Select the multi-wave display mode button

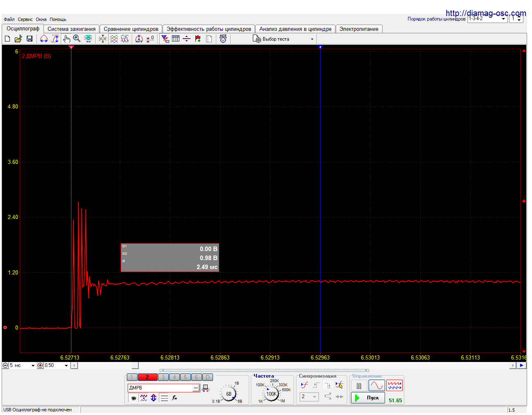(x=394, y=385)
